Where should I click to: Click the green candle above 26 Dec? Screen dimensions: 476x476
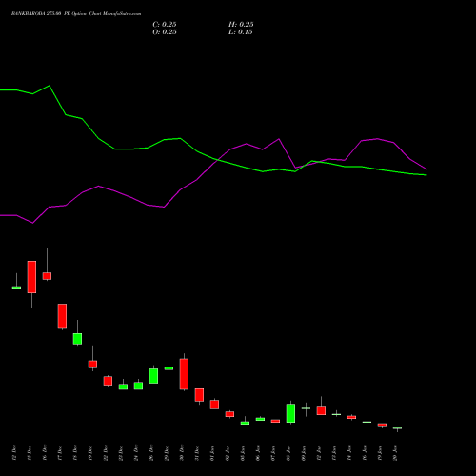pos(153,376)
